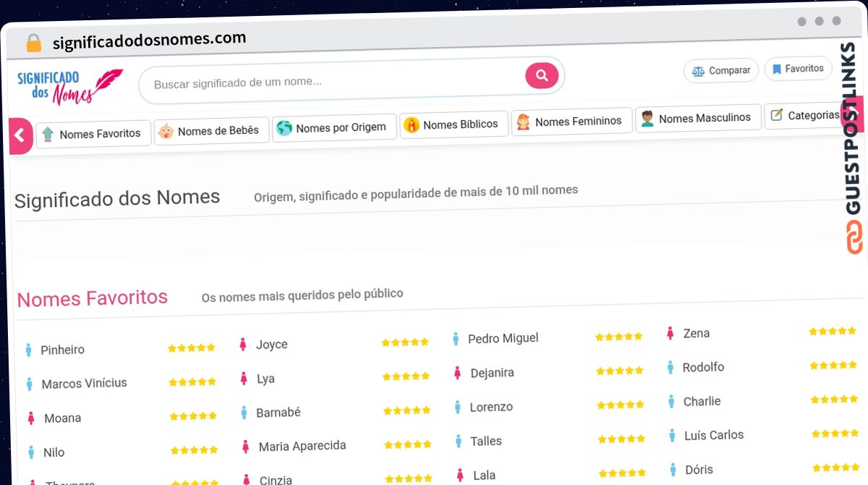Click the female icon beside Moana
The width and height of the screenshot is (868, 485).
pos(30,418)
